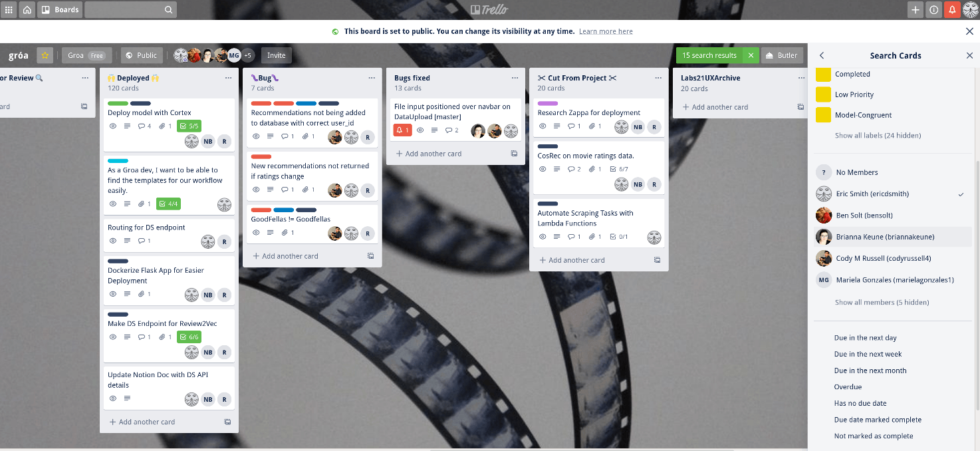Image resolution: width=980 pixels, height=451 pixels.
Task: Open the Butler automation button
Action: click(x=782, y=55)
